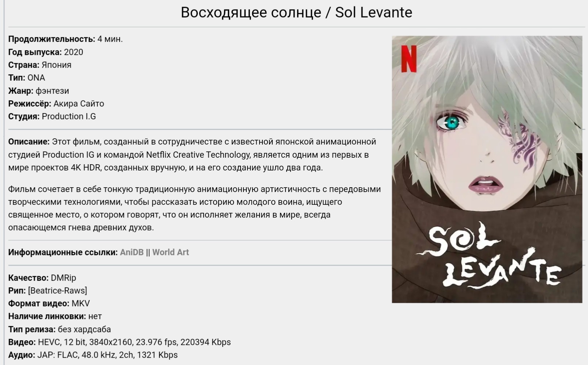Click the ripper name [Beatrice-Raws]
Screen dimensions: 588x365
[x=57, y=291]
